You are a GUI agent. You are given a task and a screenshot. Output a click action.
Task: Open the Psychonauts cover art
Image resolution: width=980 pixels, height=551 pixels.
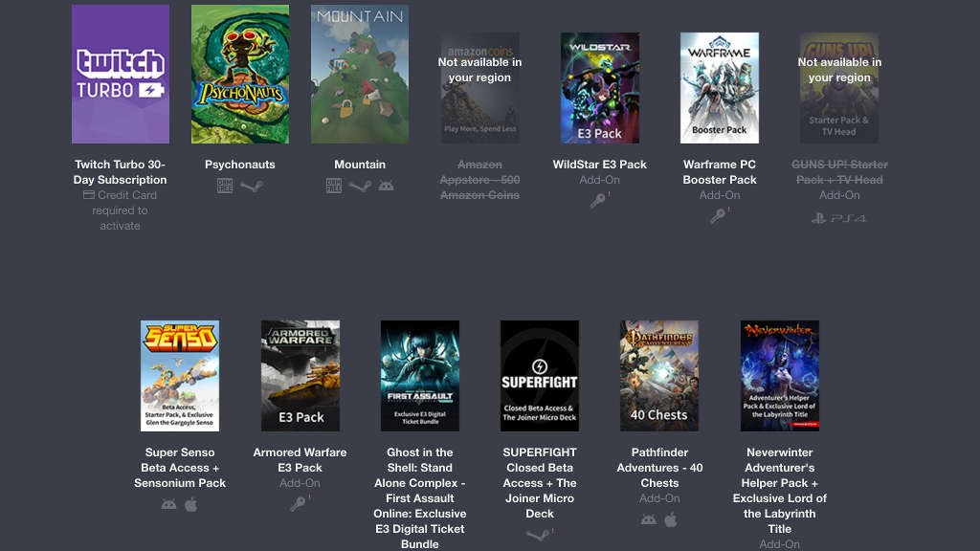(x=240, y=75)
